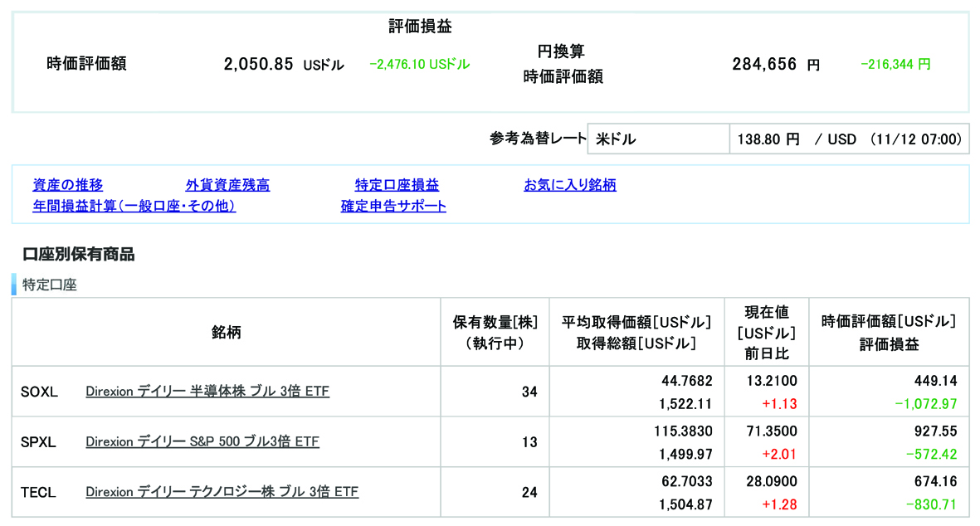The image size is (980, 526).
Task: Select the SOXL ticker text
Action: click(39, 392)
